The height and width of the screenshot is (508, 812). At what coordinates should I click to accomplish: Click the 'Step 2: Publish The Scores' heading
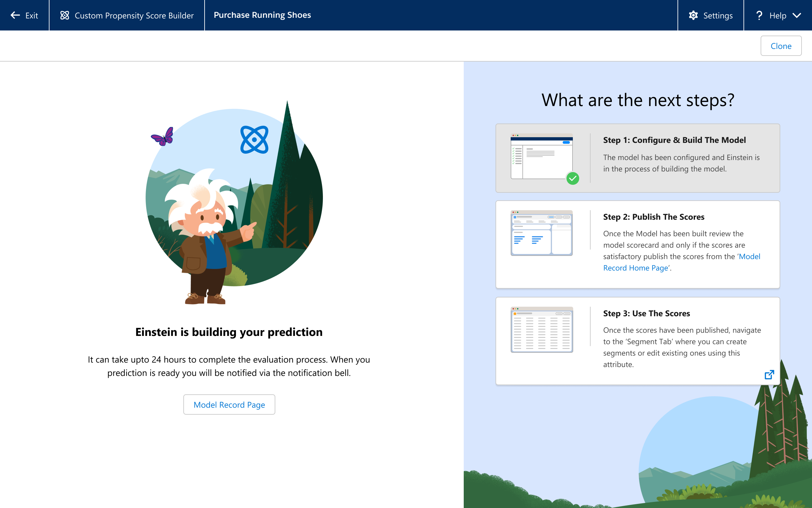click(x=654, y=217)
